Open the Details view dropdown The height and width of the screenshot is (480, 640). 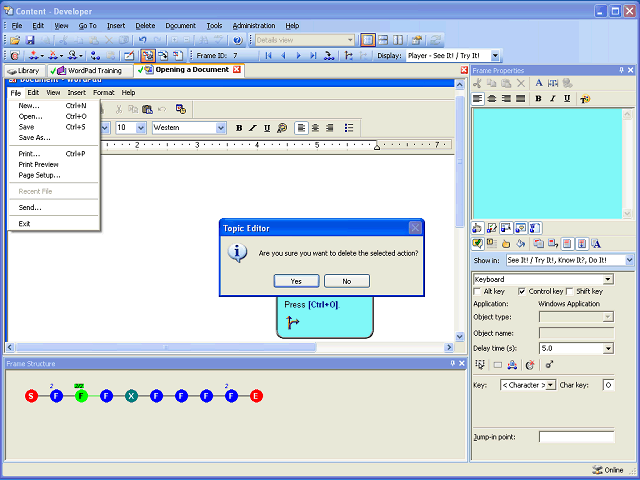click(x=350, y=40)
